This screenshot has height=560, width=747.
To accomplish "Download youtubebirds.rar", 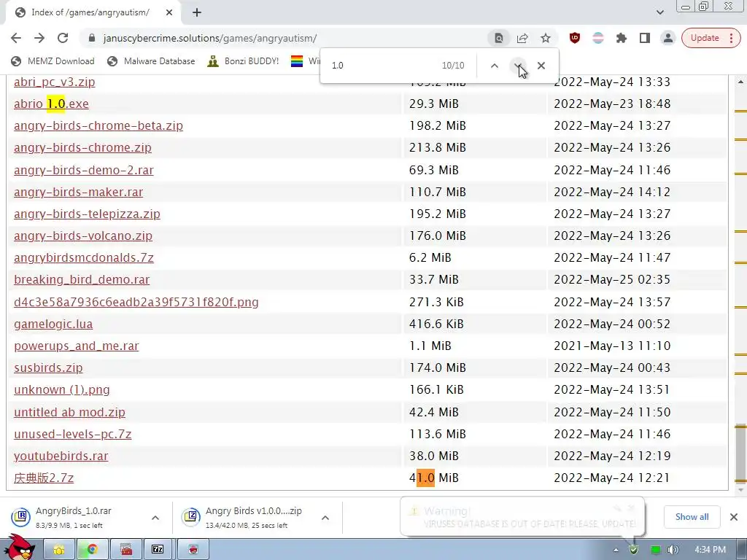I will [x=61, y=456].
